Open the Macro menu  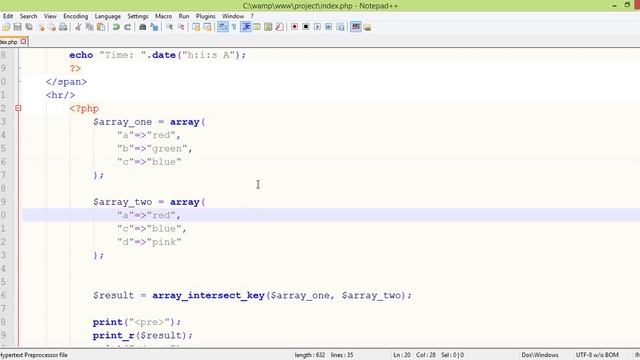click(x=163, y=16)
